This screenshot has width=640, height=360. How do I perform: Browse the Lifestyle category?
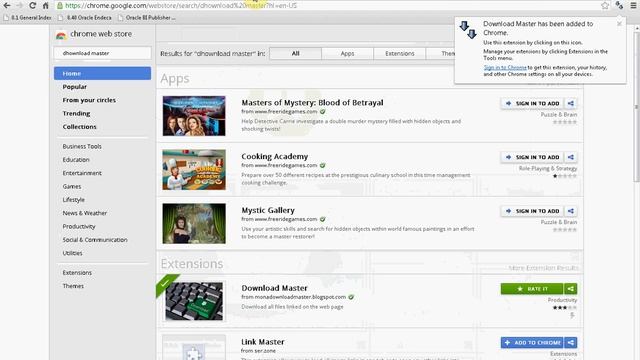(73, 200)
